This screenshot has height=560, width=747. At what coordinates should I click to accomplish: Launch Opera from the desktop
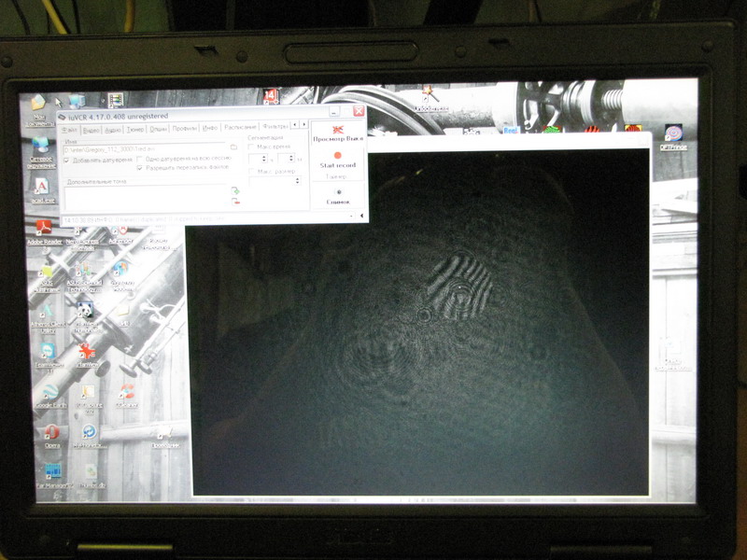pyautogui.click(x=52, y=435)
